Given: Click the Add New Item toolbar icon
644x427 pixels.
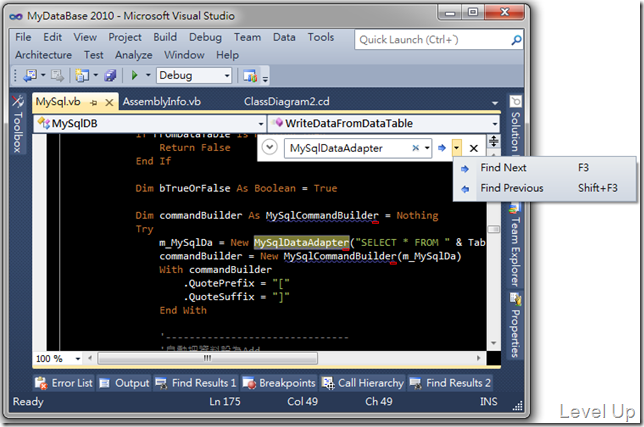Looking at the screenshot, I should 82,76.
